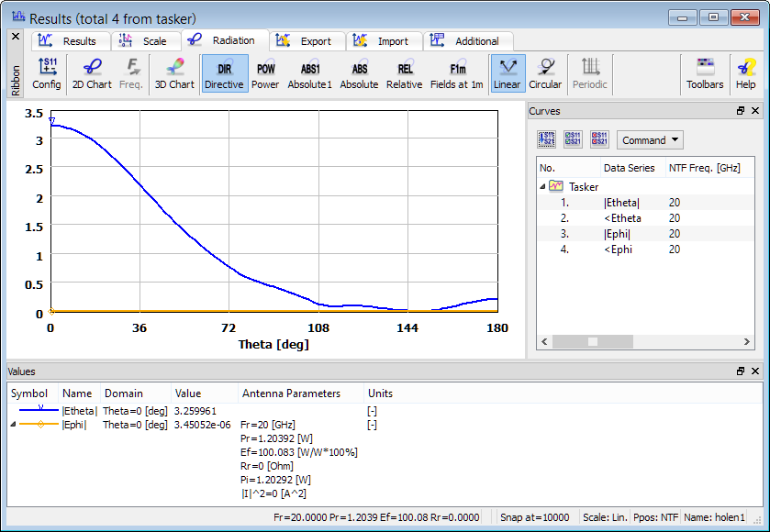The height and width of the screenshot is (532, 770).
Task: Toggle Linear chart mode
Action: click(507, 73)
